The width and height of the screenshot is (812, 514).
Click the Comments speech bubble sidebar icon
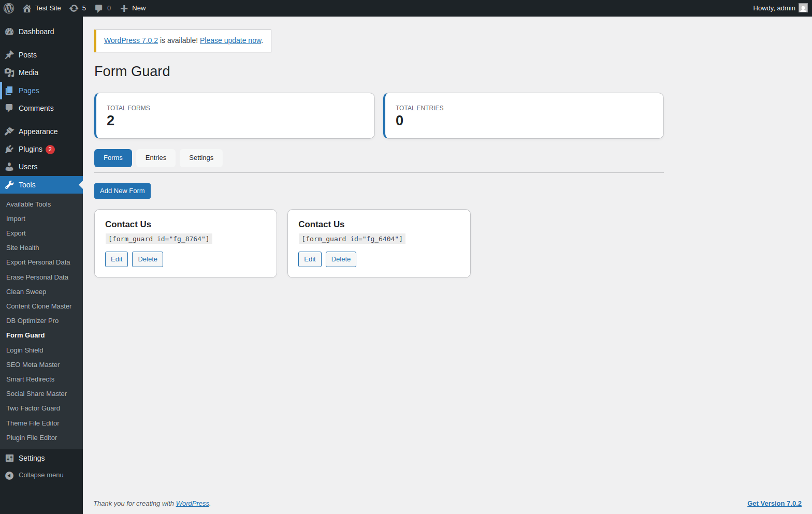pyautogui.click(x=9, y=108)
